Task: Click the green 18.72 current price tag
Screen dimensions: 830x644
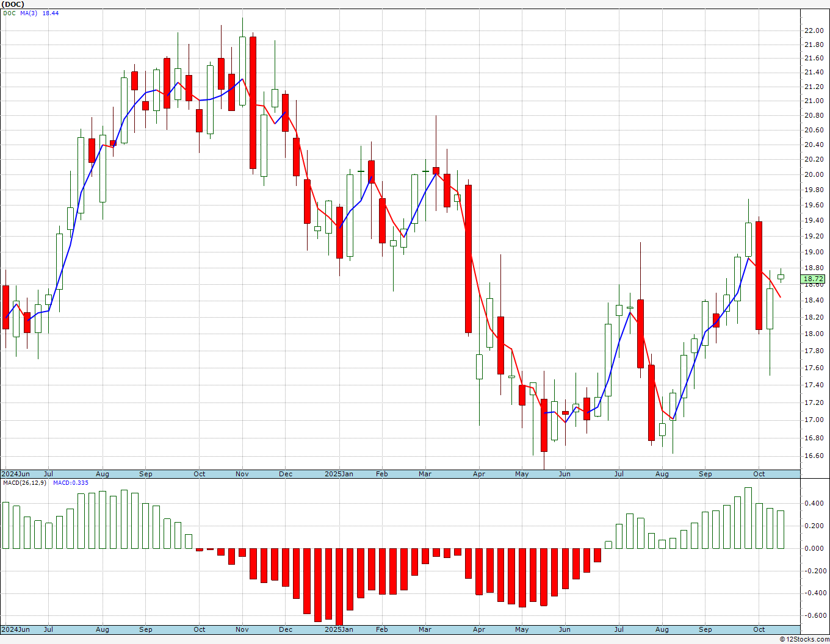Action: (814, 279)
